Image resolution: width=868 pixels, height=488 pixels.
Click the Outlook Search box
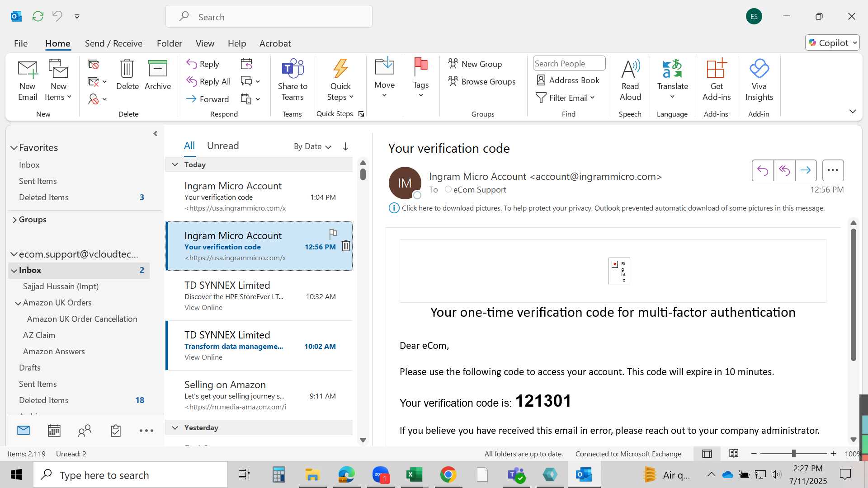click(x=269, y=17)
